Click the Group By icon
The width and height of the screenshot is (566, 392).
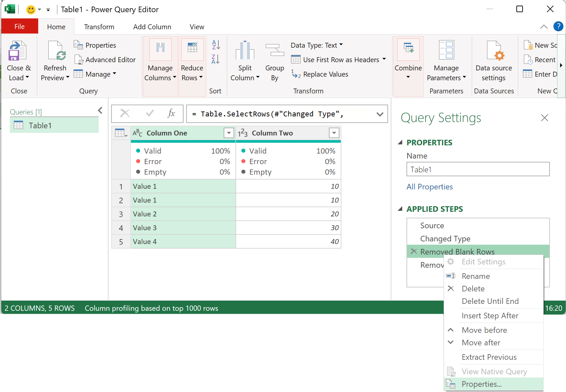click(275, 50)
